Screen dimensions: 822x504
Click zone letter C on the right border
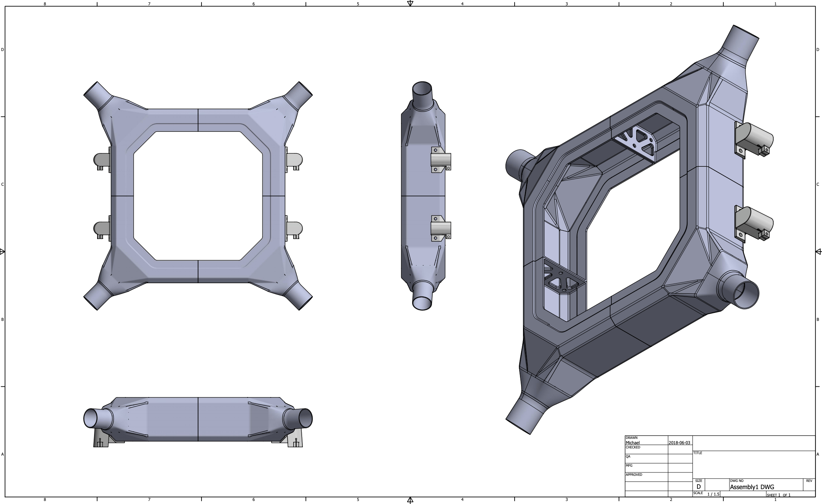818,185
